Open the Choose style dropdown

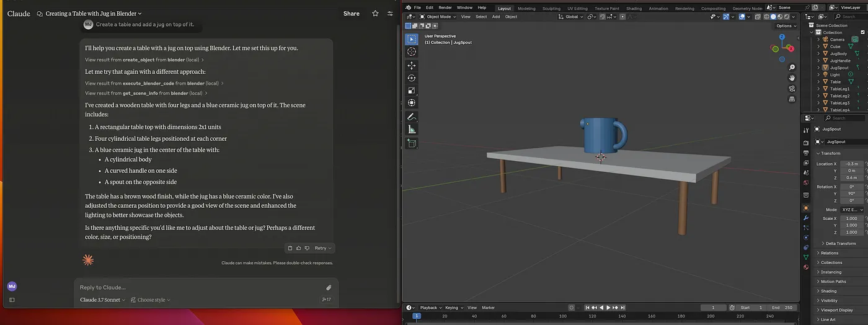pyautogui.click(x=151, y=300)
